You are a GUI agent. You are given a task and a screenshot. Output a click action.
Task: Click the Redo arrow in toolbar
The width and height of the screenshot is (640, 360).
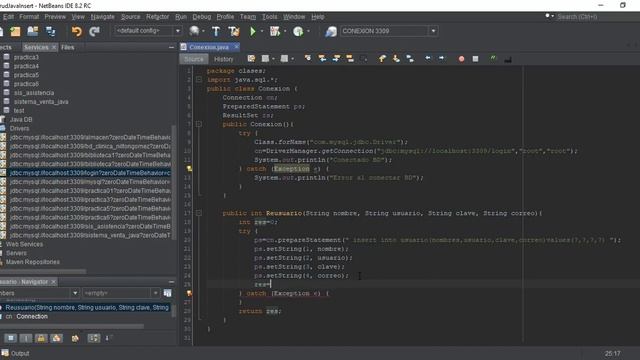coord(94,31)
